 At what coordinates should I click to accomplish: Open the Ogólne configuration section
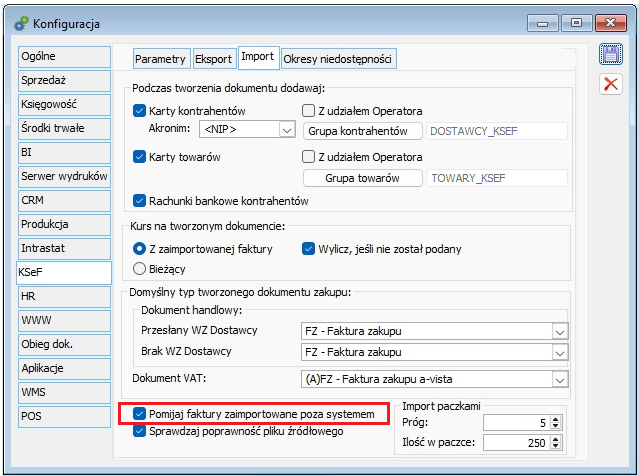coord(64,56)
